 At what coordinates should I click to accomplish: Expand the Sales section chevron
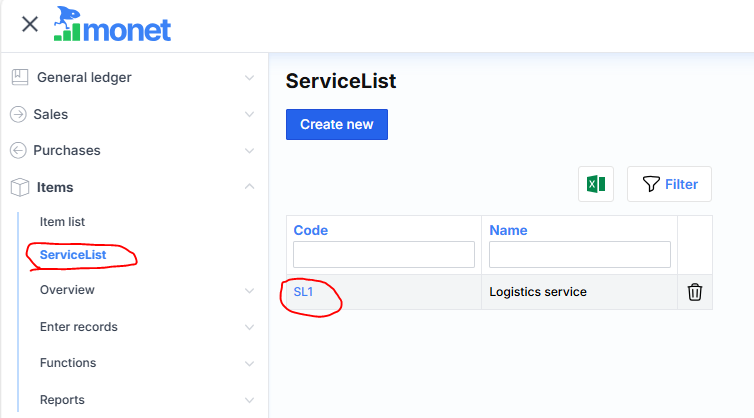[x=249, y=114]
